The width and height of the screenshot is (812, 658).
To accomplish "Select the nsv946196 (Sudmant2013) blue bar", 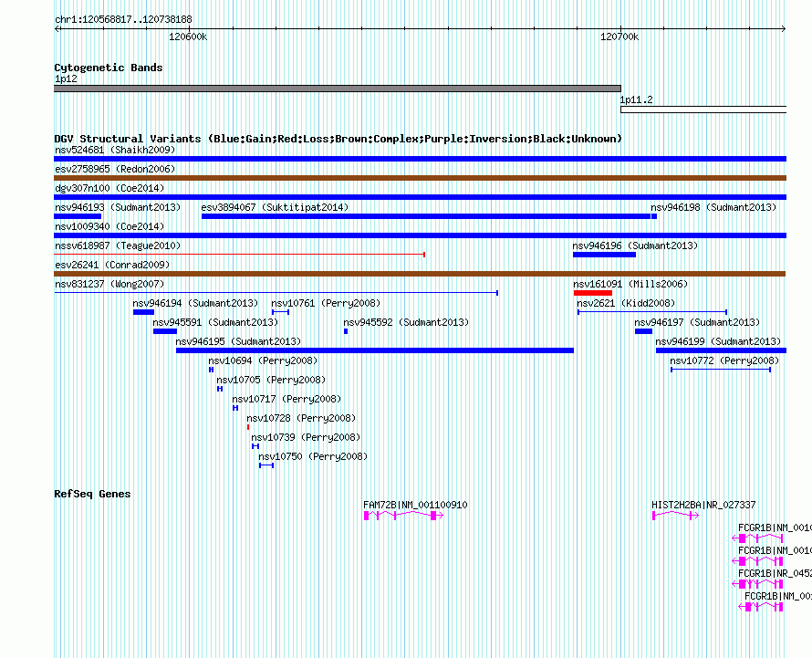I will [604, 255].
